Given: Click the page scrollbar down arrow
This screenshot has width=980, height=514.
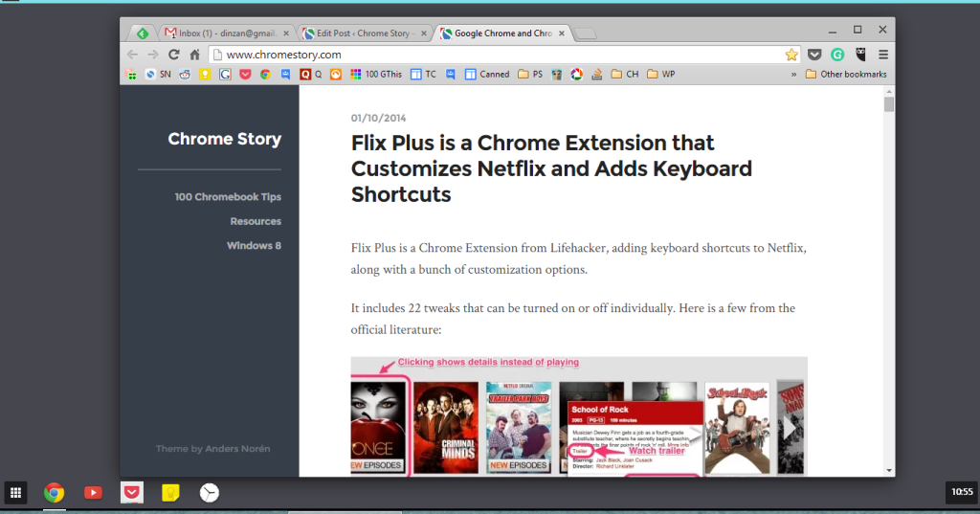Looking at the screenshot, I should pyautogui.click(x=889, y=470).
